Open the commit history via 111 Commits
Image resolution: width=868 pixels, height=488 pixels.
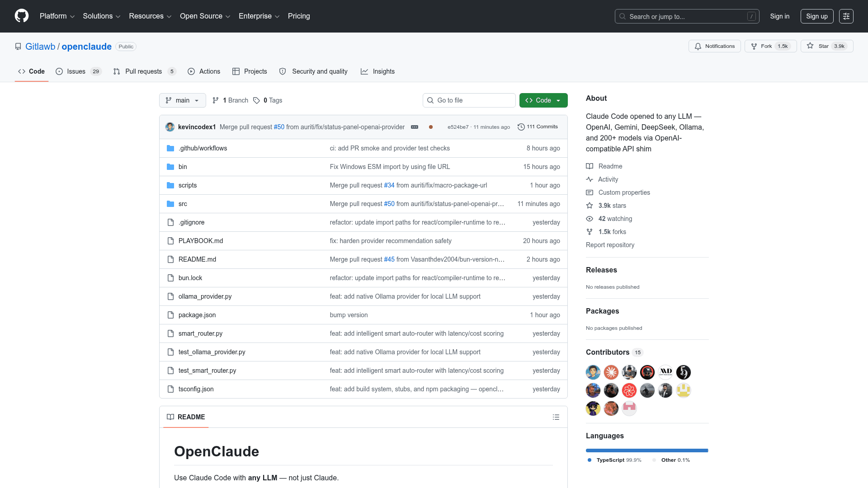538,127
